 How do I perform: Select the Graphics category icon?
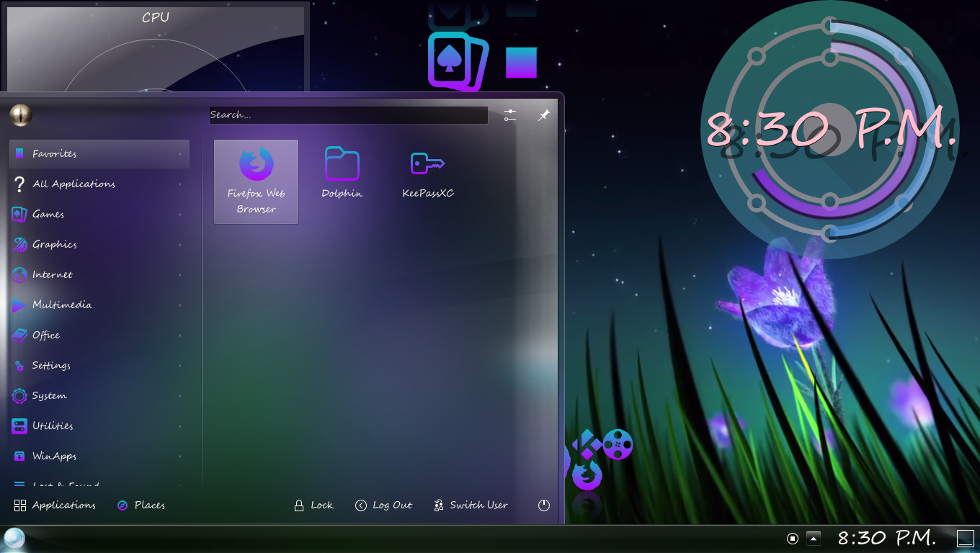(x=19, y=245)
